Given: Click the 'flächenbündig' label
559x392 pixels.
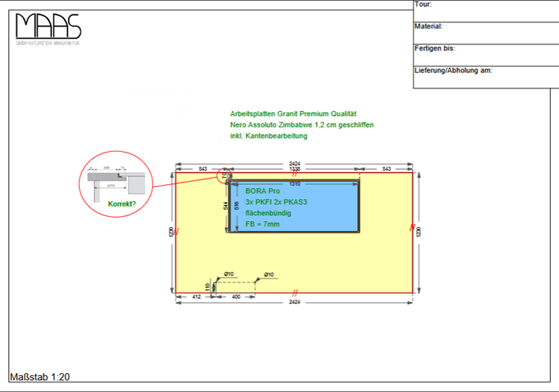Looking at the screenshot, I should (x=268, y=213).
